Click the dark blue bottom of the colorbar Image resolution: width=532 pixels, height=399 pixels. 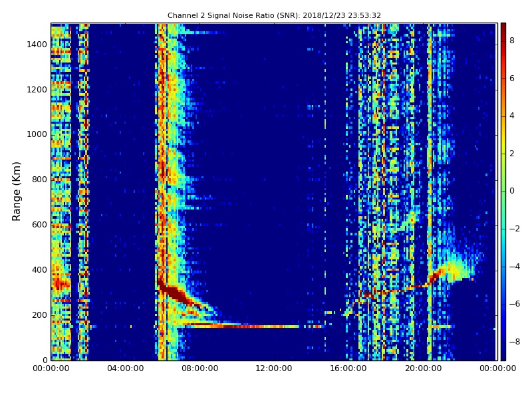coord(503,353)
